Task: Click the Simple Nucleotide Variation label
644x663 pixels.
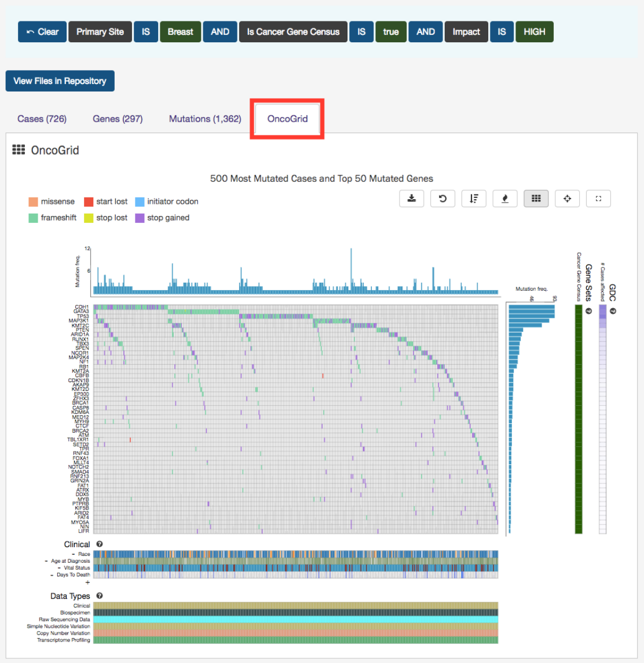Action: point(58,627)
